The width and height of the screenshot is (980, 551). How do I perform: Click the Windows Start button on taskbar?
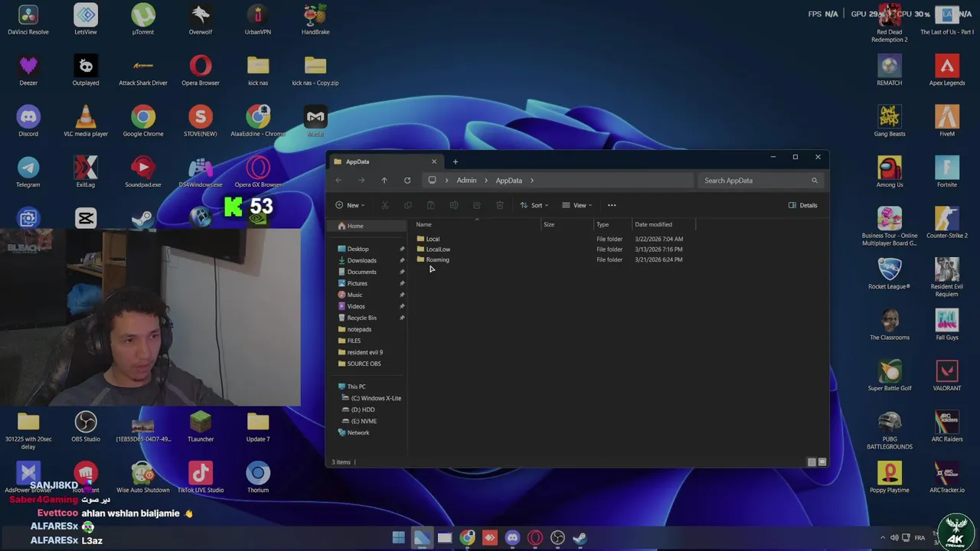pyautogui.click(x=399, y=538)
